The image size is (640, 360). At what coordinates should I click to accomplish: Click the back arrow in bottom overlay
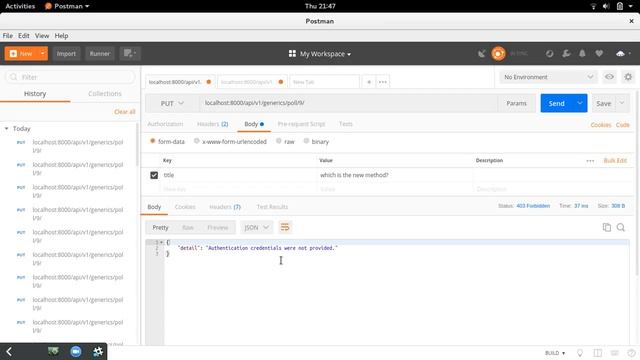[x=9, y=351]
